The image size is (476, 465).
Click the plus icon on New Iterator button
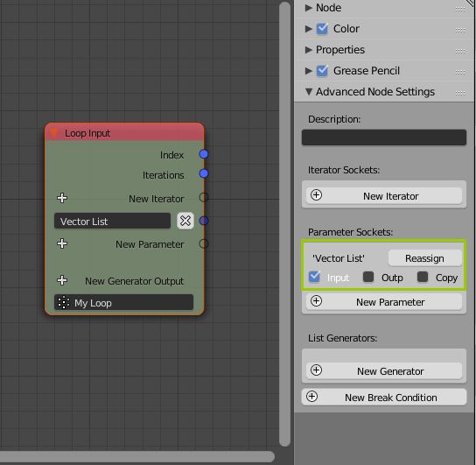pyautogui.click(x=317, y=195)
